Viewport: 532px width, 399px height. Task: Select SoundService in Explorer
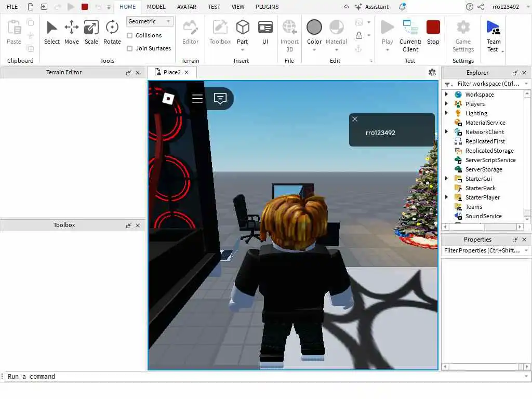click(483, 216)
